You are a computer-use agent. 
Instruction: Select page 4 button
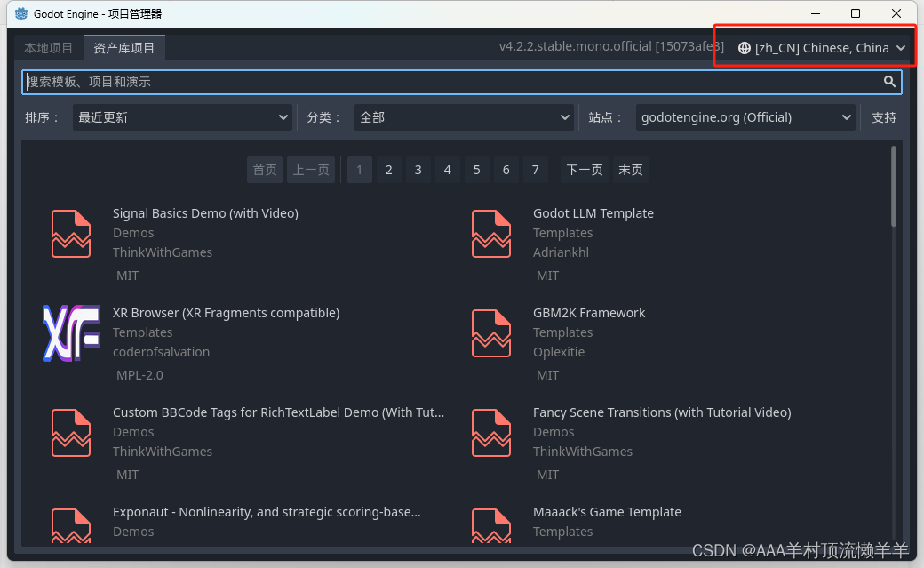pyautogui.click(x=447, y=170)
